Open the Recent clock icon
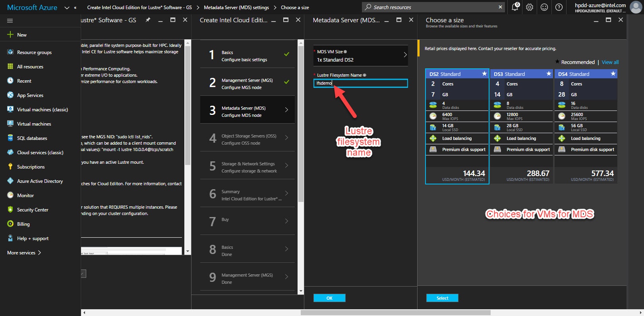The image size is (644, 316). coord(10,81)
